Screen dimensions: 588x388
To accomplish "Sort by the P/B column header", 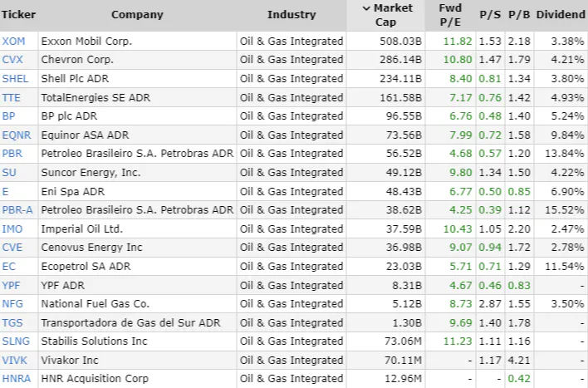I will pos(519,15).
